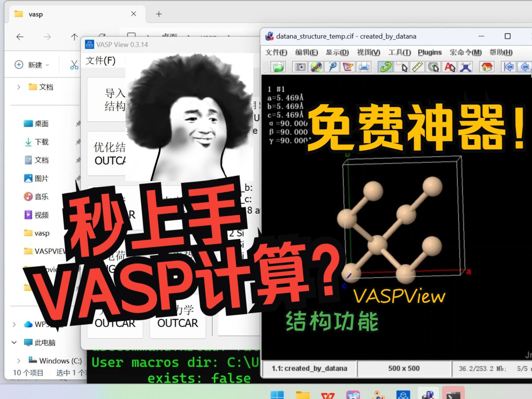Screen dimensions: 532x399
Task: Select the atom selection rectangle tool
Action: [x=401, y=67]
